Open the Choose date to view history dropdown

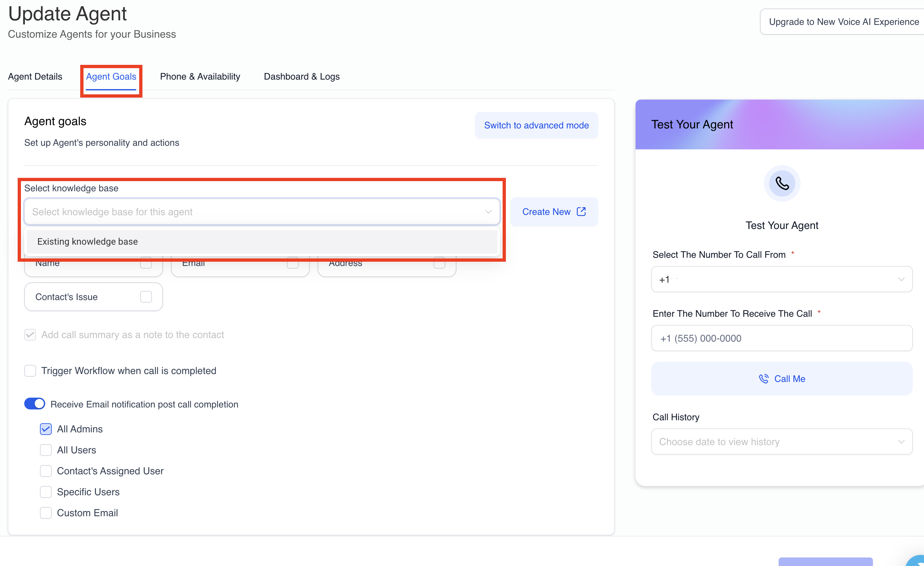click(x=782, y=442)
